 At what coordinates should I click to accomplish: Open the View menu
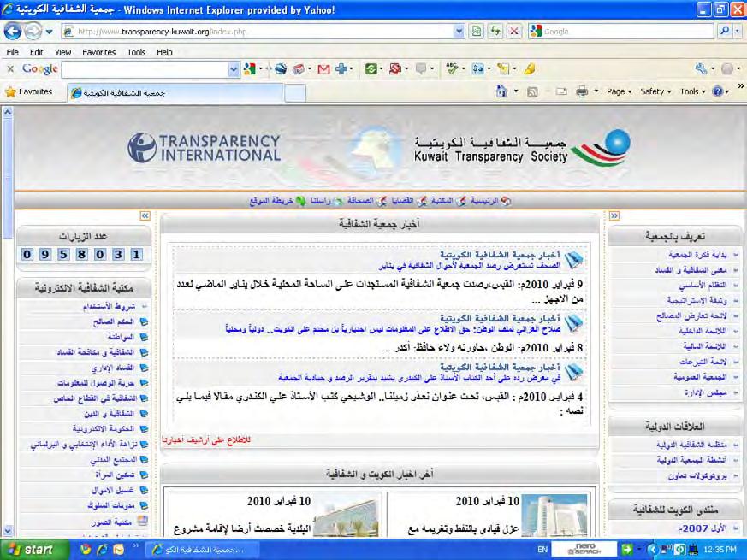click(x=62, y=52)
